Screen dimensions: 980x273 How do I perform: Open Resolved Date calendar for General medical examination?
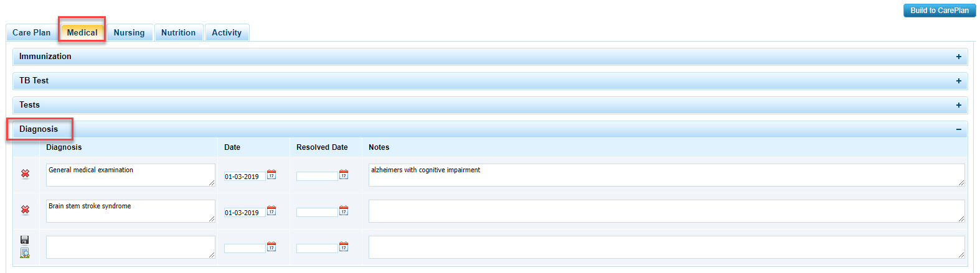tap(344, 175)
